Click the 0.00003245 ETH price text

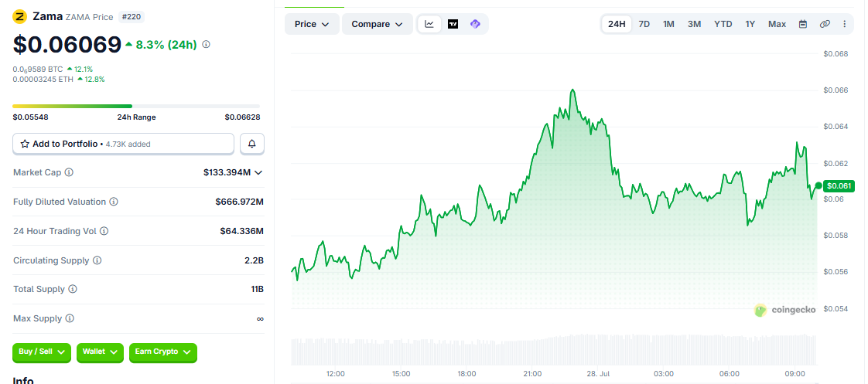[x=43, y=79]
